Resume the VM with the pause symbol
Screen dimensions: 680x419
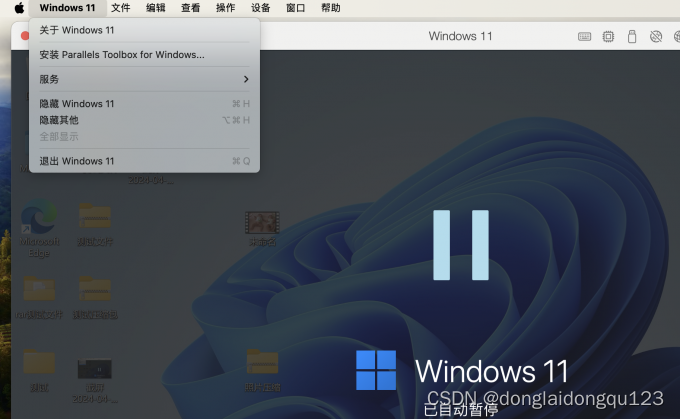coord(461,245)
